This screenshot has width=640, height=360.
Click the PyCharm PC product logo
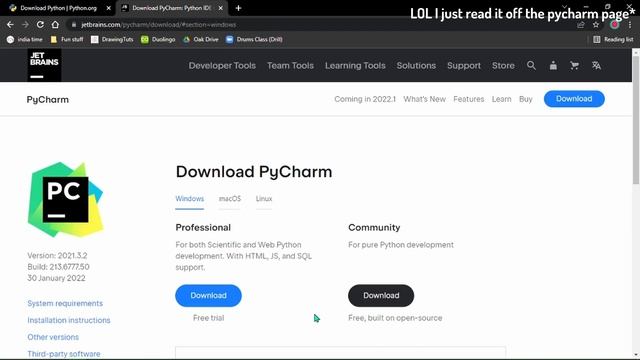pyautogui.click(x=65, y=199)
